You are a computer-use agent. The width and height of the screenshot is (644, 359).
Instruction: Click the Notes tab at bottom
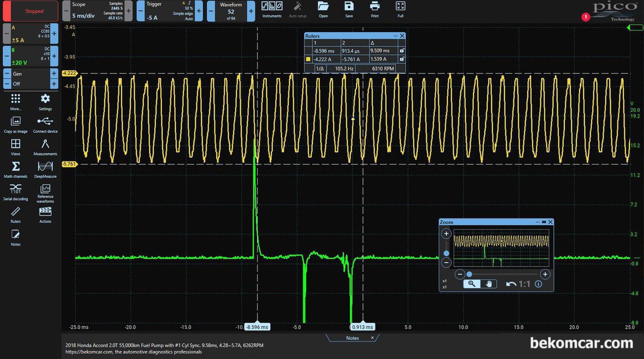(352, 338)
